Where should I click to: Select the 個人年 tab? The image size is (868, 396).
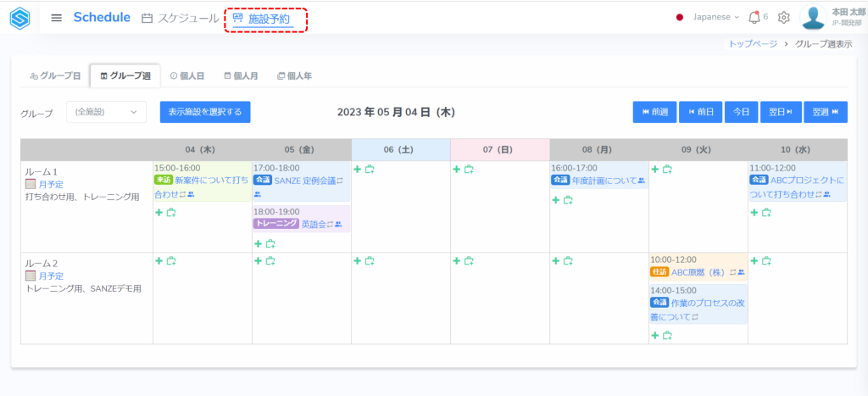pyautogui.click(x=294, y=76)
